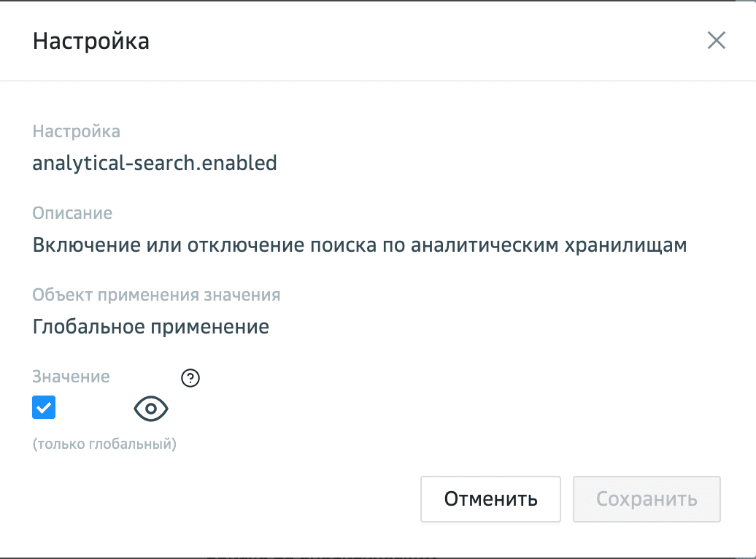Select the analytical-search.enabled setting name

pos(155,163)
